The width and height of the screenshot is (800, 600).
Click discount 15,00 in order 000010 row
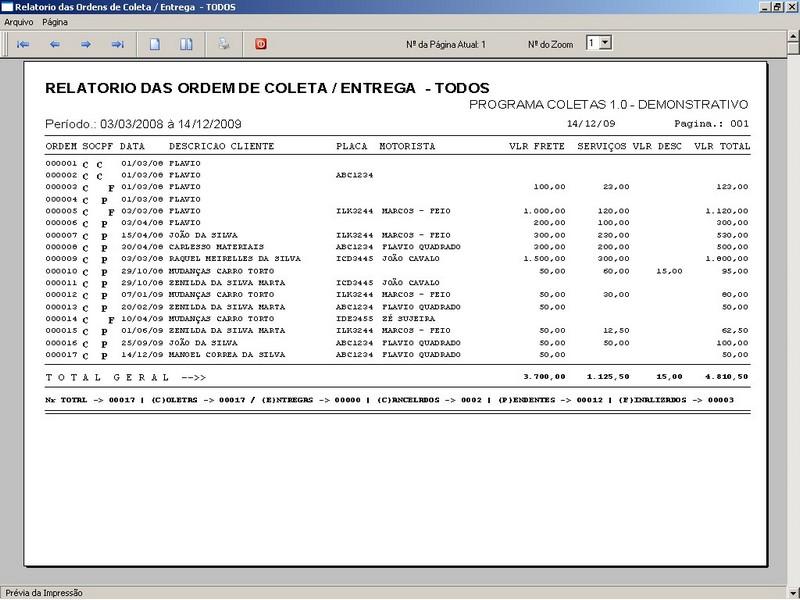(x=669, y=271)
